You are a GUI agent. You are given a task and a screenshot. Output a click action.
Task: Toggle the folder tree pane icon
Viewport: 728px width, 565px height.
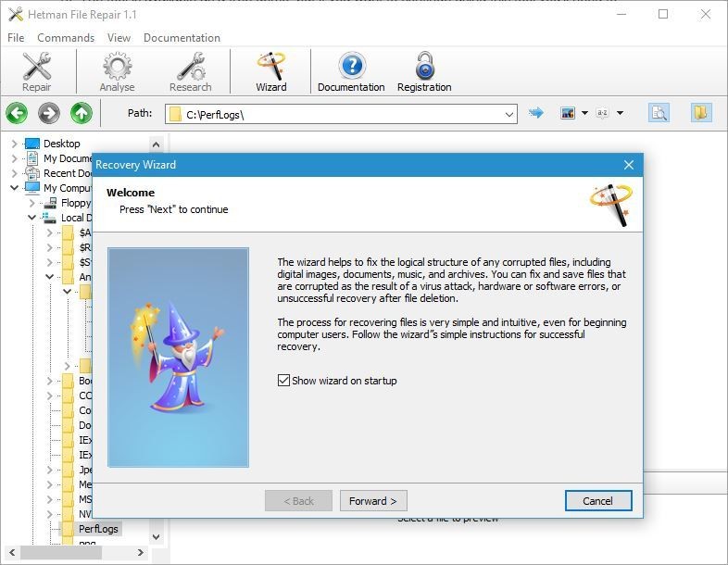[700, 113]
